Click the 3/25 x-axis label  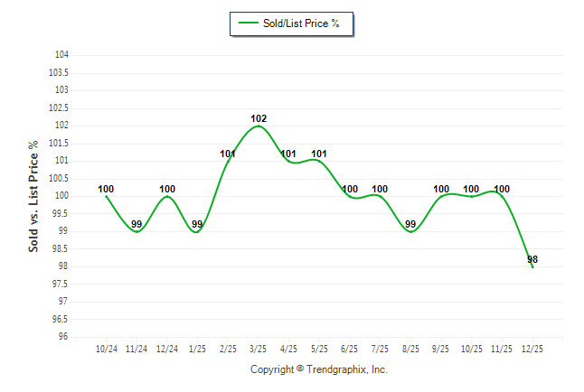pos(259,348)
